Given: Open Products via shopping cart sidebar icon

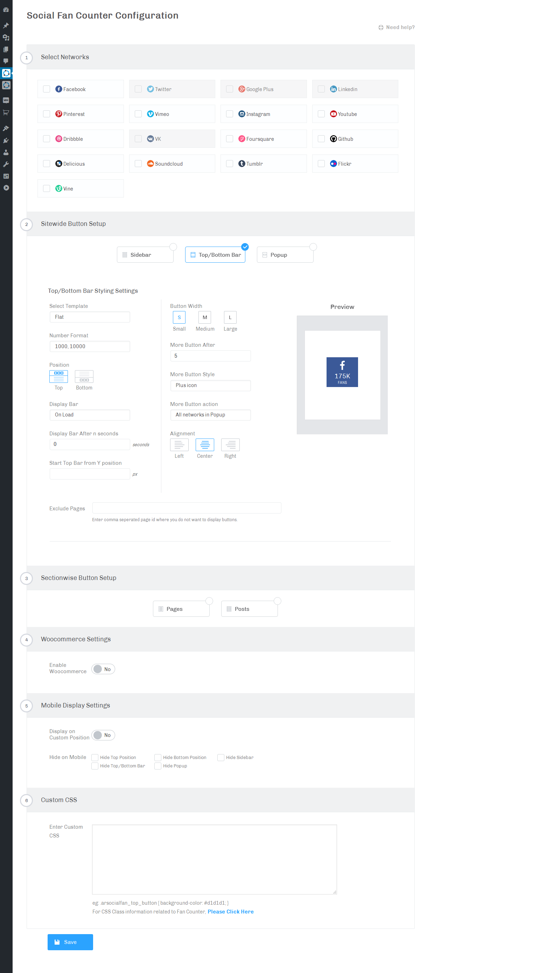Looking at the screenshot, I should (x=6, y=112).
